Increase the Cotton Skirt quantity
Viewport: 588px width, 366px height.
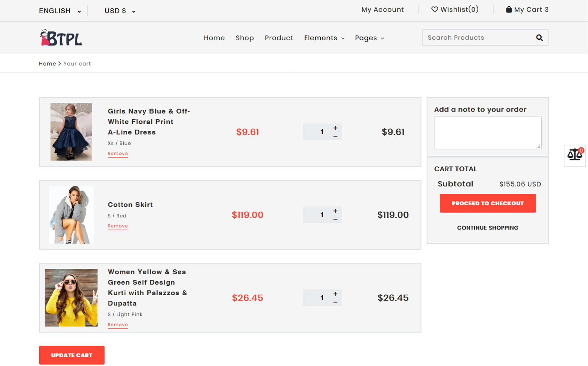point(335,211)
